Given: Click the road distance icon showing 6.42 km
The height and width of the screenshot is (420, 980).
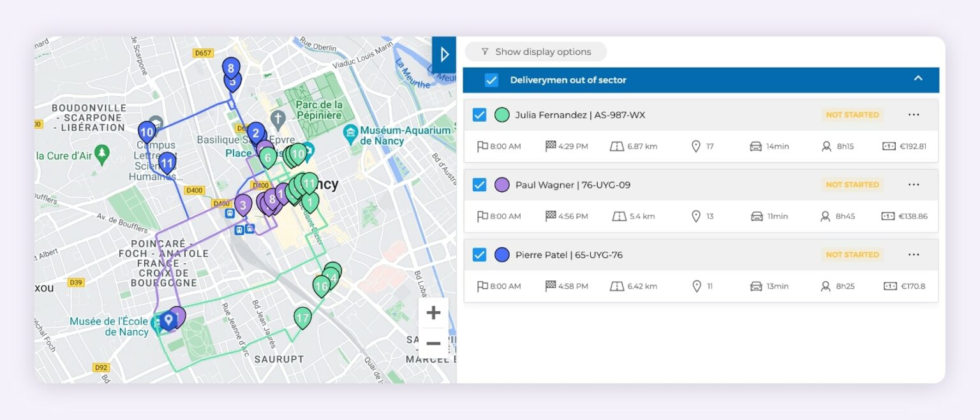Looking at the screenshot, I should point(616,286).
